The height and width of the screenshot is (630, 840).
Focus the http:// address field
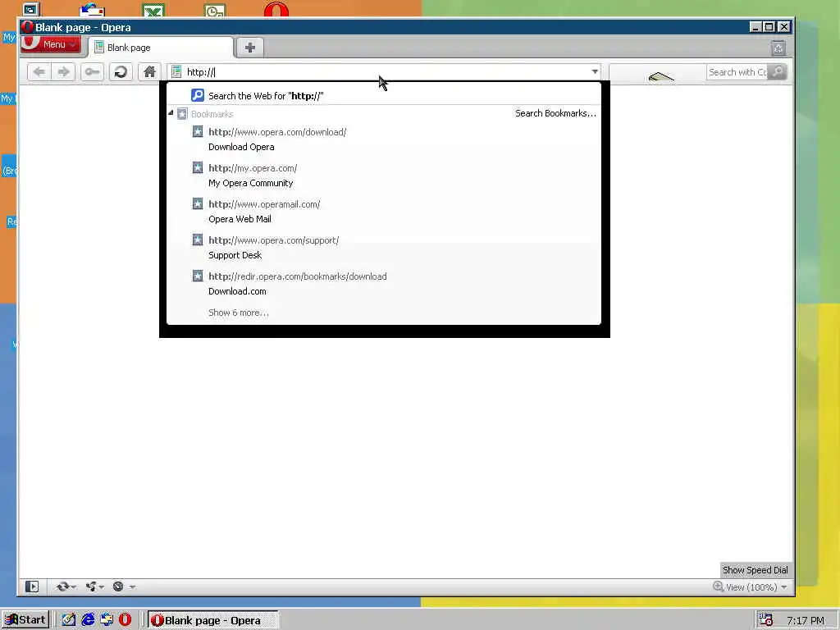[x=385, y=72]
